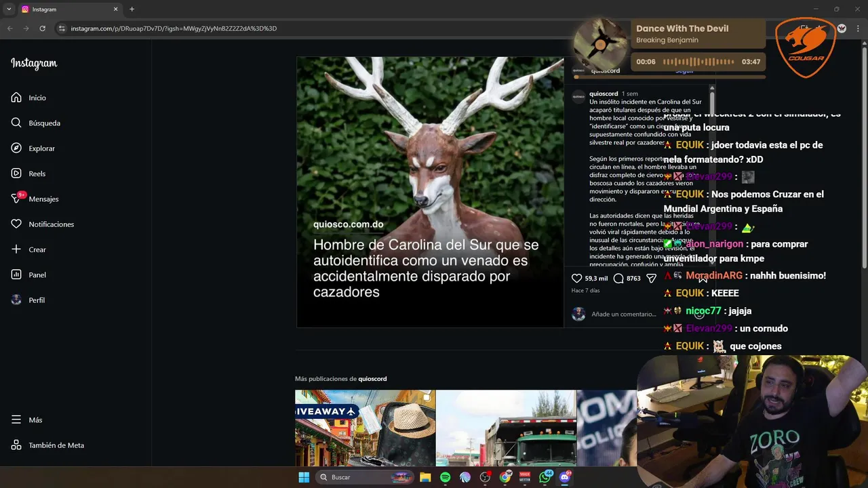Reload the Instagram page

click(42, 28)
